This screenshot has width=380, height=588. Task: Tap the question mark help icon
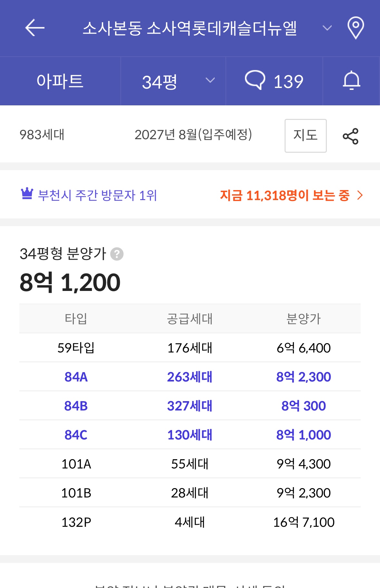(x=117, y=254)
